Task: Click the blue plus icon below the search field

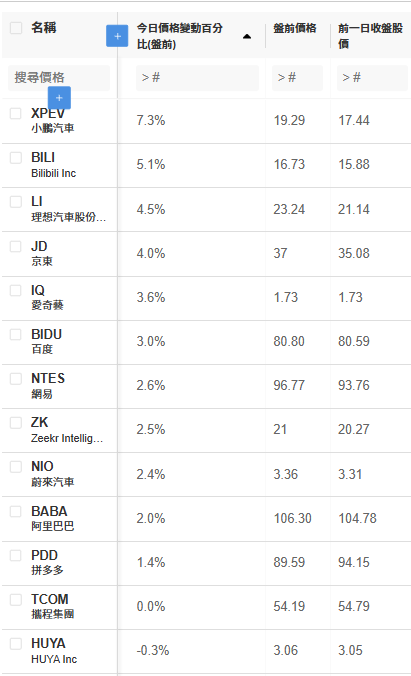Action: click(x=59, y=98)
